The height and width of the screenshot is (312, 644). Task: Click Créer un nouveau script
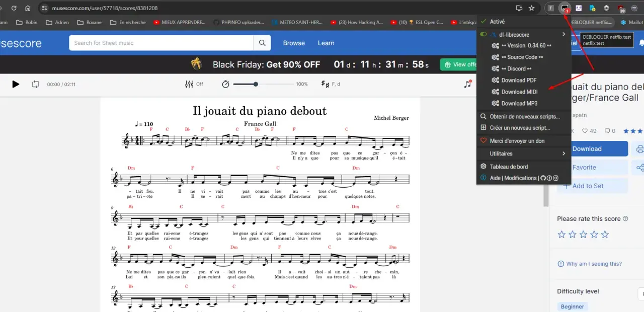524,128
